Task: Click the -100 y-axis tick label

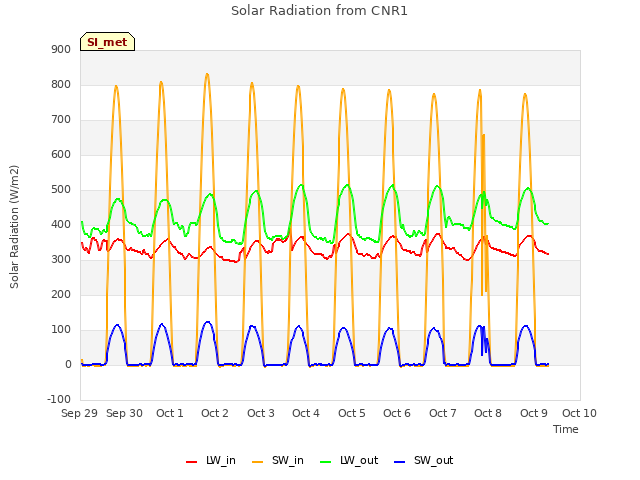Action: [59, 399]
